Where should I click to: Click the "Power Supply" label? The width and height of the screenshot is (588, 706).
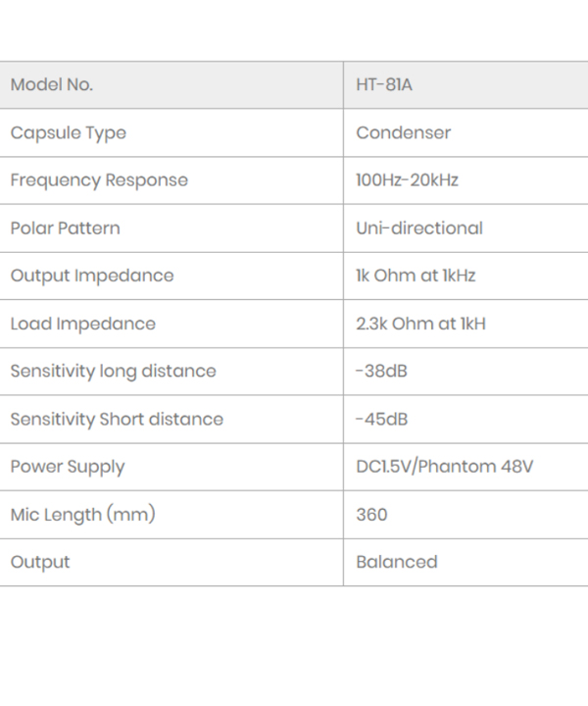click(x=68, y=467)
